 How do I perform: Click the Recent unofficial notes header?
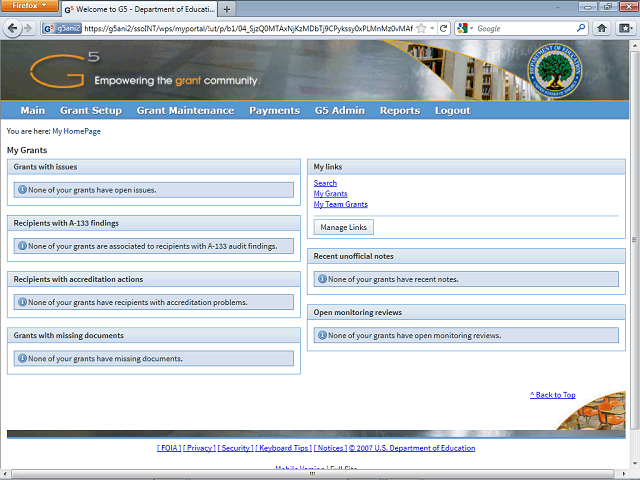466,256
